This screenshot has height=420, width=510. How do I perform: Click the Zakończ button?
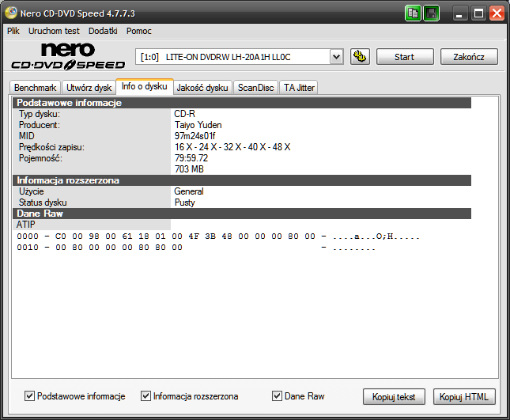click(x=469, y=57)
